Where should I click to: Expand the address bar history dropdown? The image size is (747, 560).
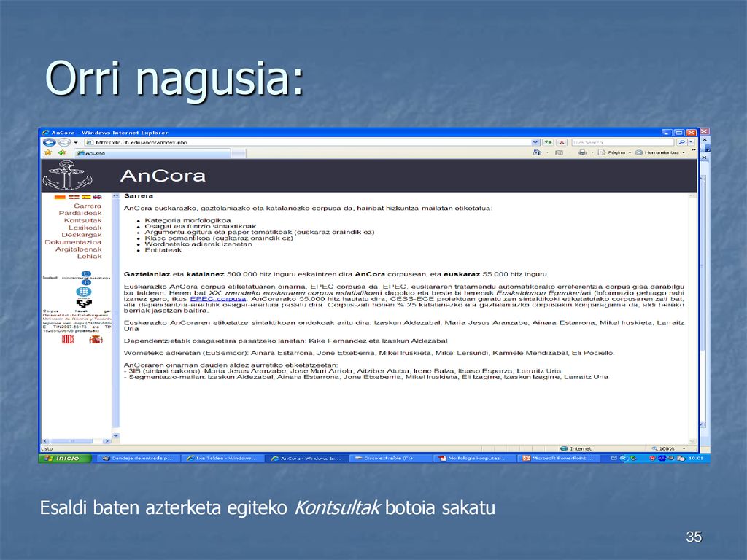[535, 142]
